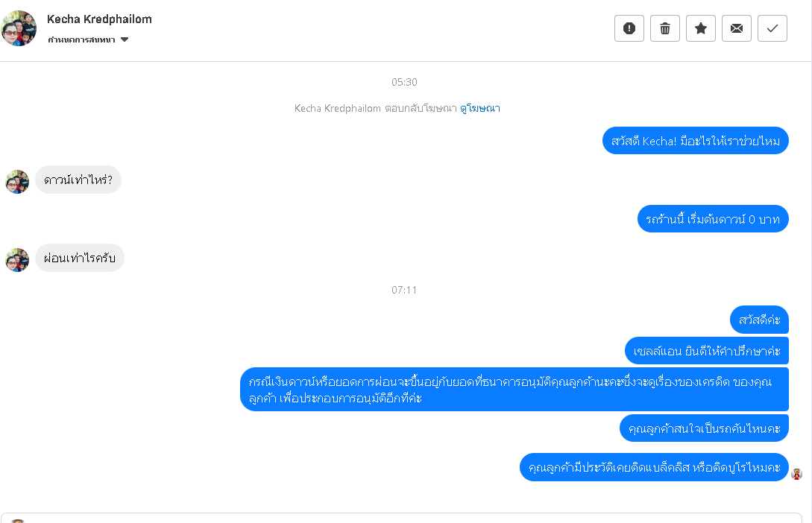This screenshot has height=523, width=812.
Task: Open the กำหนดการสนทนา menu text
Action: pyautogui.click(x=81, y=39)
